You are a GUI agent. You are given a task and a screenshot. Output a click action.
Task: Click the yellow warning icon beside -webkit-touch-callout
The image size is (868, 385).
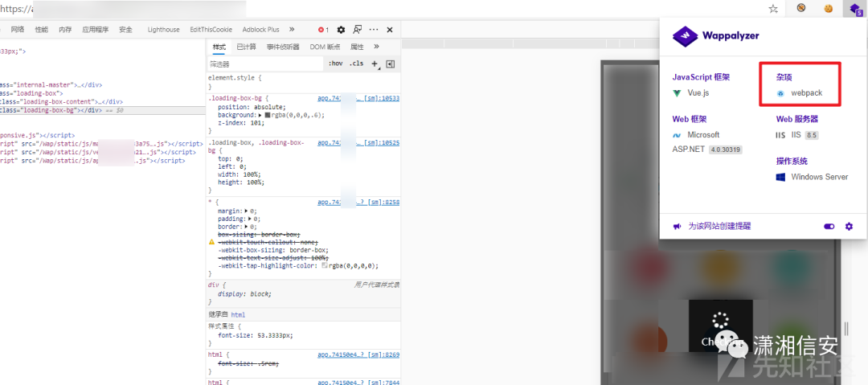pos(211,242)
